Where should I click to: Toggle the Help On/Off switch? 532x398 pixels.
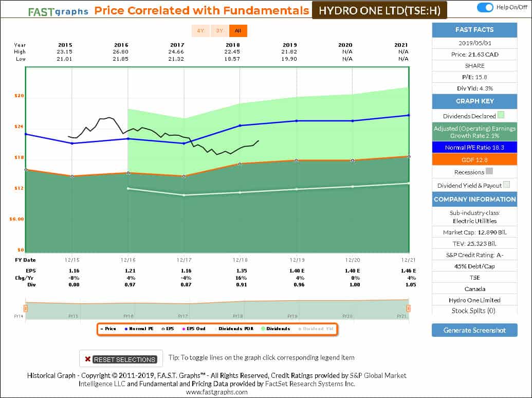pos(485,7)
